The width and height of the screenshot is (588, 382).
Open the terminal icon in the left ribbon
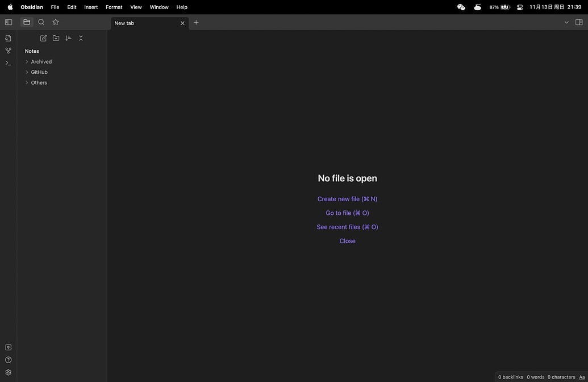click(8, 63)
